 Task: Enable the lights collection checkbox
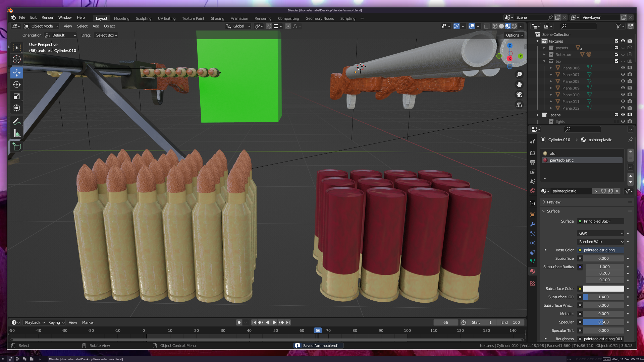[616, 121]
